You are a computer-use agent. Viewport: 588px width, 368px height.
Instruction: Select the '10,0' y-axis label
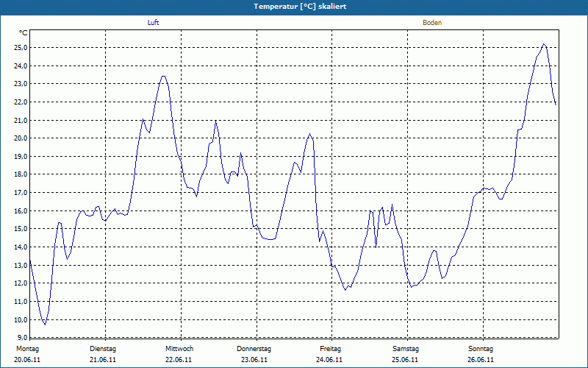pyautogui.click(x=21, y=320)
